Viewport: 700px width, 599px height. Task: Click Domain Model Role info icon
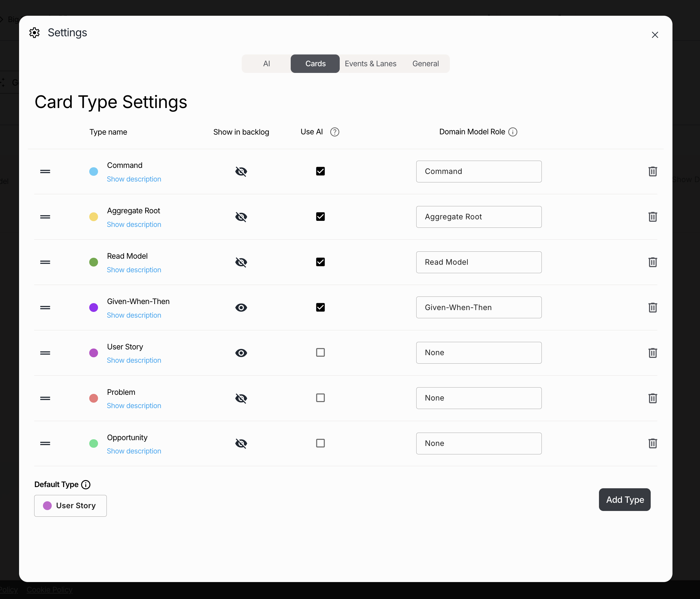pyautogui.click(x=512, y=132)
